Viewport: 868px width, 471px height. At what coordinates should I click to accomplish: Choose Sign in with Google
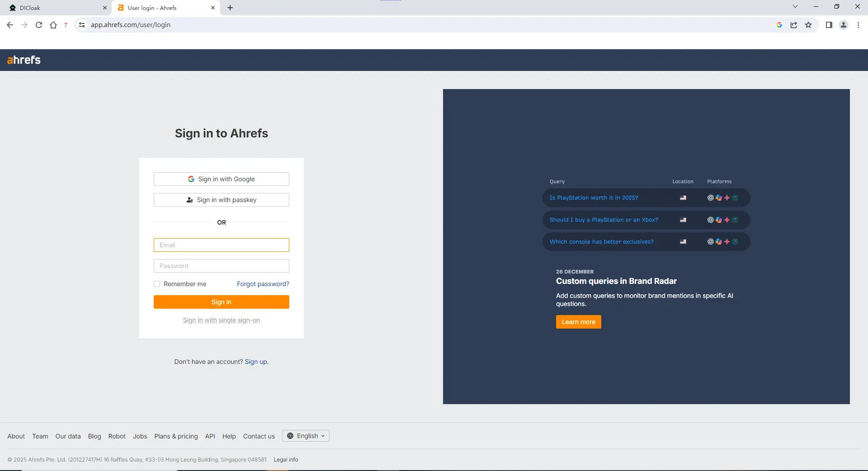pos(222,179)
